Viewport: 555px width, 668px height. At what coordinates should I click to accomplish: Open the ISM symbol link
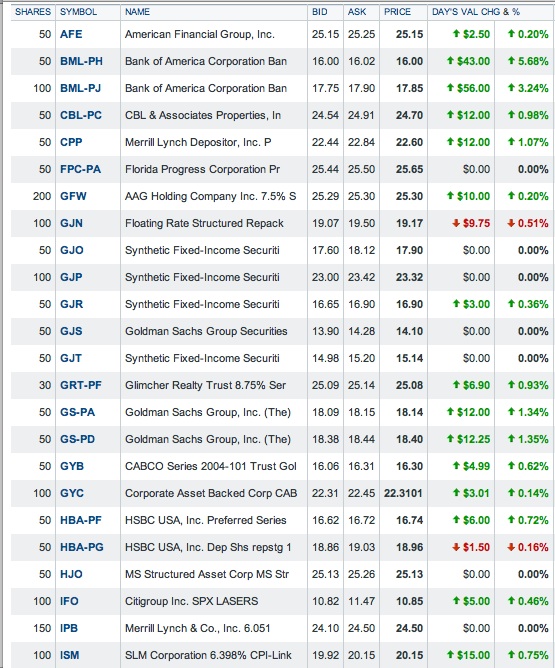(70, 655)
